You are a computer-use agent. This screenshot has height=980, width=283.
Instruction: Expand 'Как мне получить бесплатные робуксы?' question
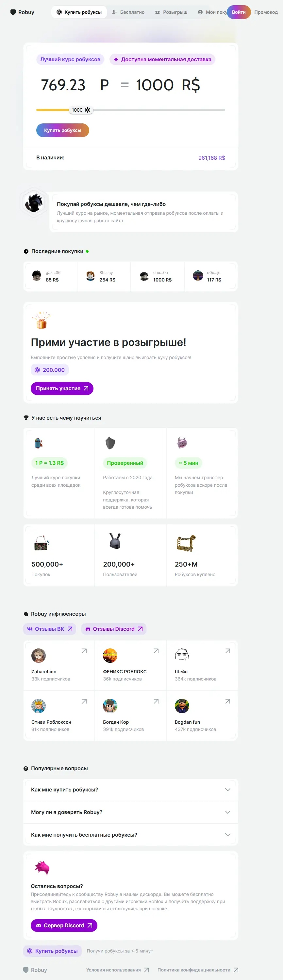pyautogui.click(x=131, y=835)
